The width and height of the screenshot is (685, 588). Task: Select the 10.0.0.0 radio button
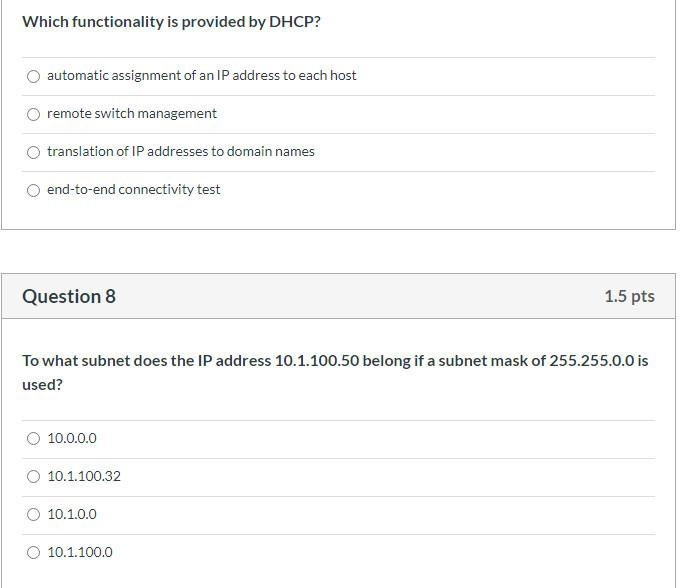point(33,439)
